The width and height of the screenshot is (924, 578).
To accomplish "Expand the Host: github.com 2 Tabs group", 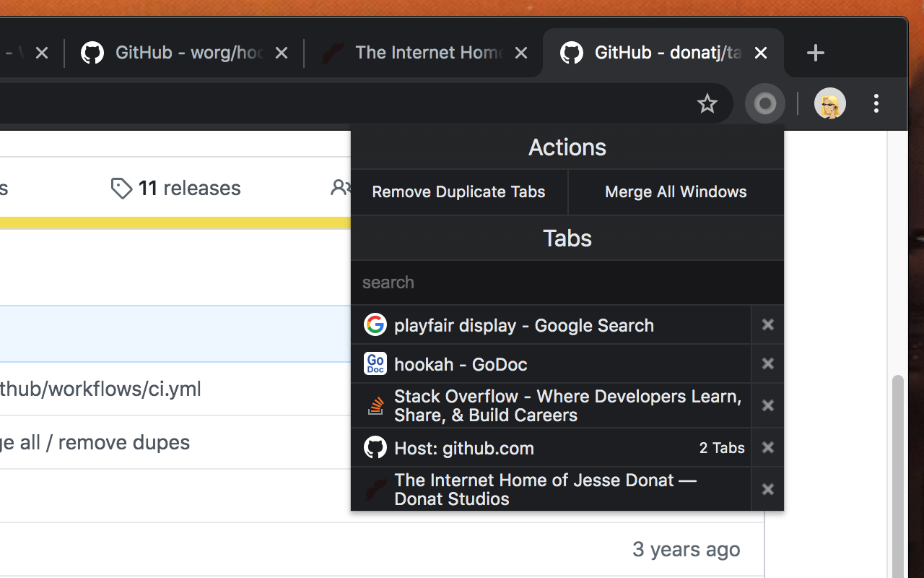I will click(x=551, y=448).
